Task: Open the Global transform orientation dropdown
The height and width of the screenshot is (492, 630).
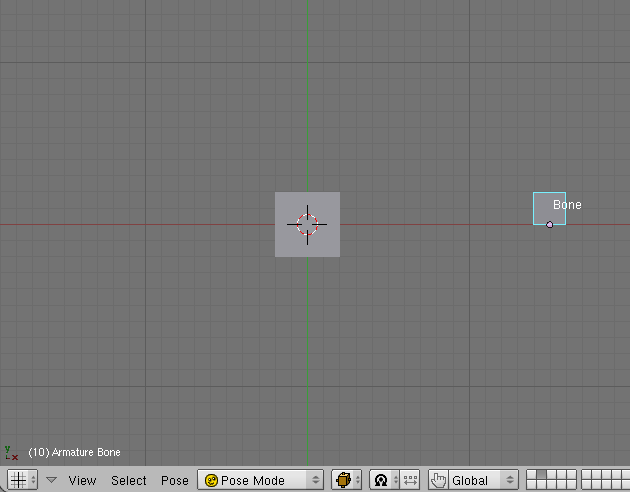Action: [x=483, y=480]
